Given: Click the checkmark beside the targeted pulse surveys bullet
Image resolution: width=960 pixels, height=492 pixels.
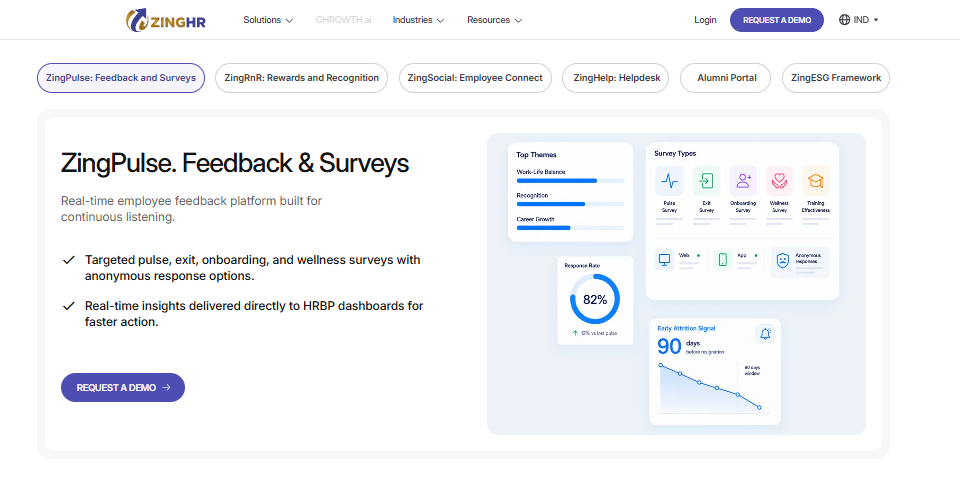Looking at the screenshot, I should tap(69, 260).
